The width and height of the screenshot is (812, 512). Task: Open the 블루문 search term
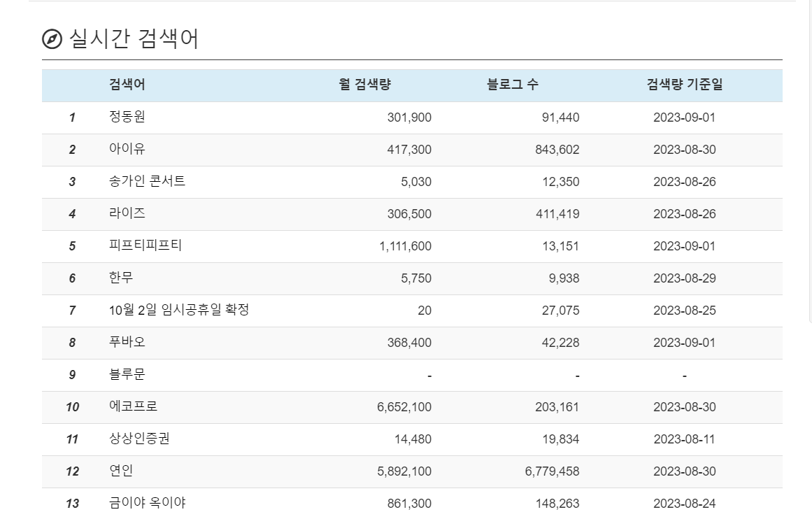[x=126, y=374]
